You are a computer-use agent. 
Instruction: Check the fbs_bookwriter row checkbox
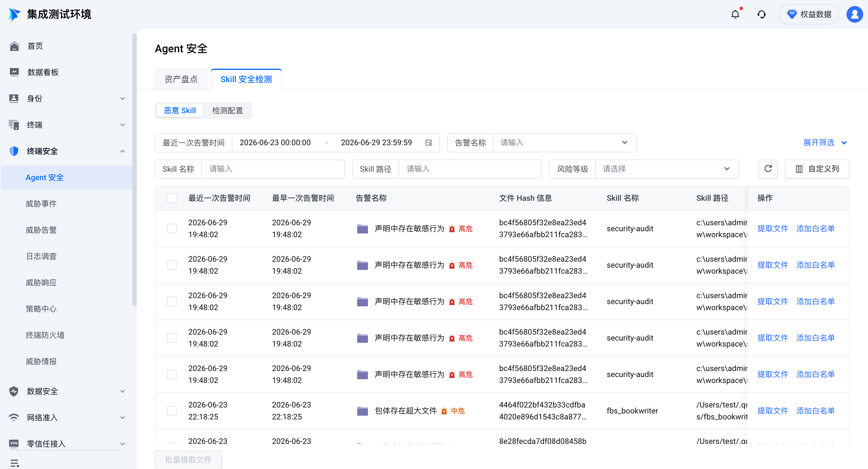pos(172,411)
